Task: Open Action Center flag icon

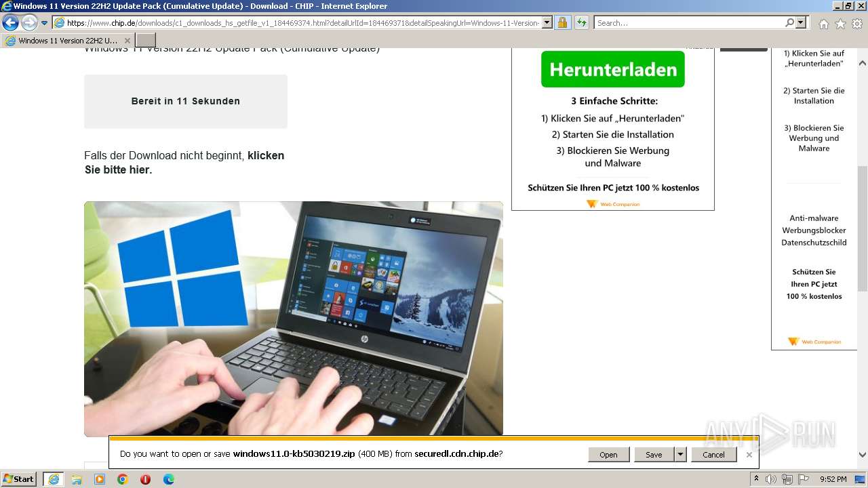Action: click(x=804, y=479)
